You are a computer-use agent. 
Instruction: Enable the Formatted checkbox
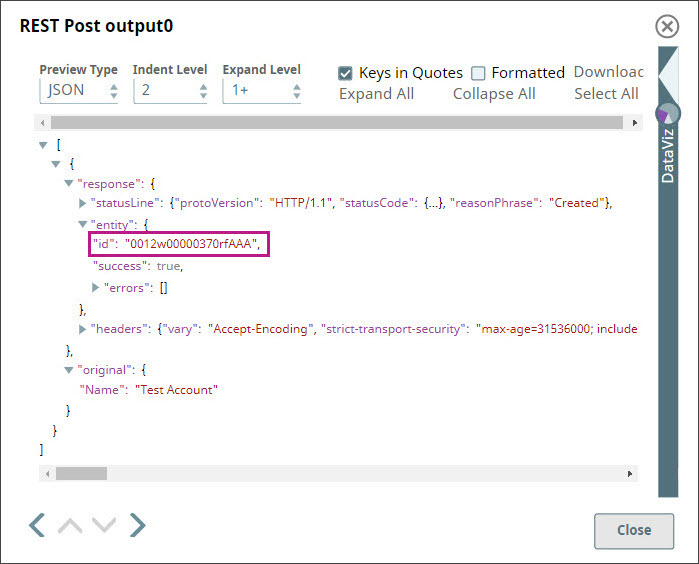pyautogui.click(x=478, y=73)
